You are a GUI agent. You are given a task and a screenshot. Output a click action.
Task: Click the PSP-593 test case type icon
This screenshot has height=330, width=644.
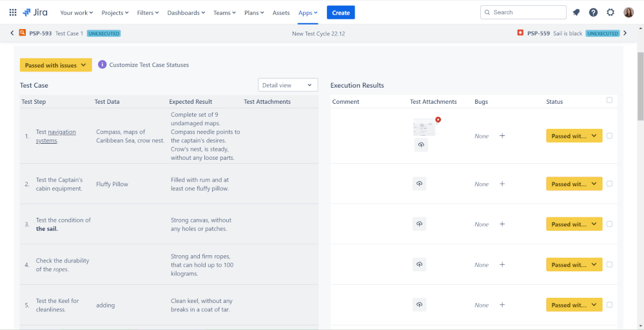(23, 34)
